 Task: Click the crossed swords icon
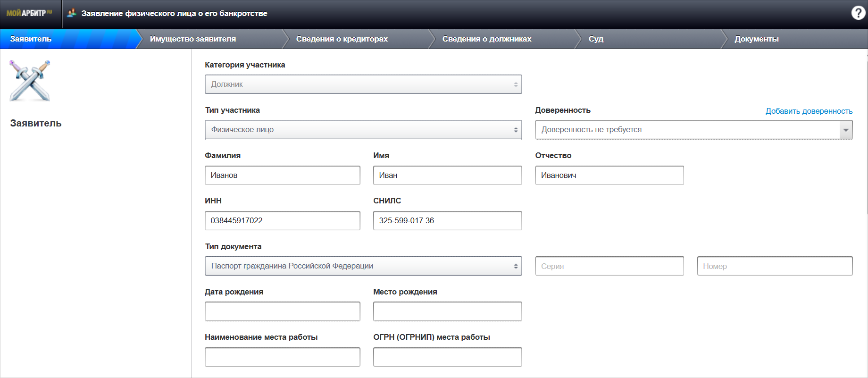30,81
